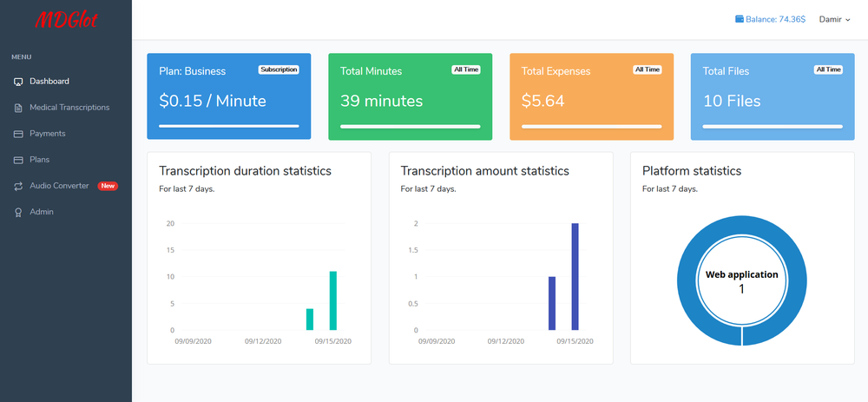Click the MENU header in the sidebar

pyautogui.click(x=22, y=57)
